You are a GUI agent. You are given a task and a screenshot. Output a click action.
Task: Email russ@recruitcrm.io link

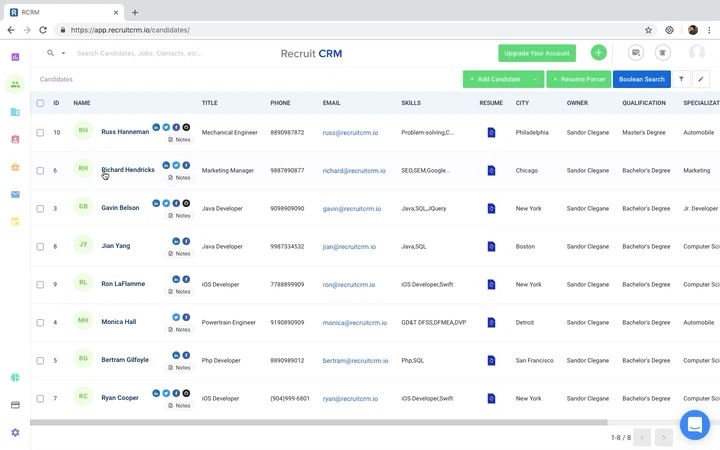pyautogui.click(x=350, y=133)
